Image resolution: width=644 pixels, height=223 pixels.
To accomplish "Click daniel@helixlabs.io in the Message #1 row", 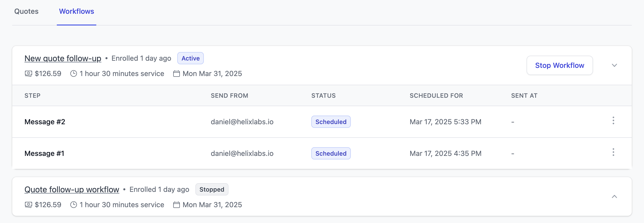I will pyautogui.click(x=242, y=153).
